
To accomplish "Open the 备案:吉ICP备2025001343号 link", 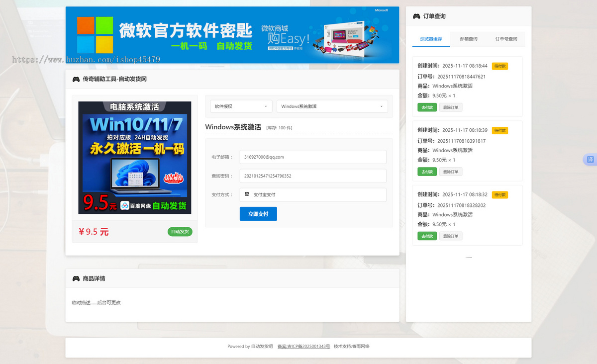I will point(303,347).
